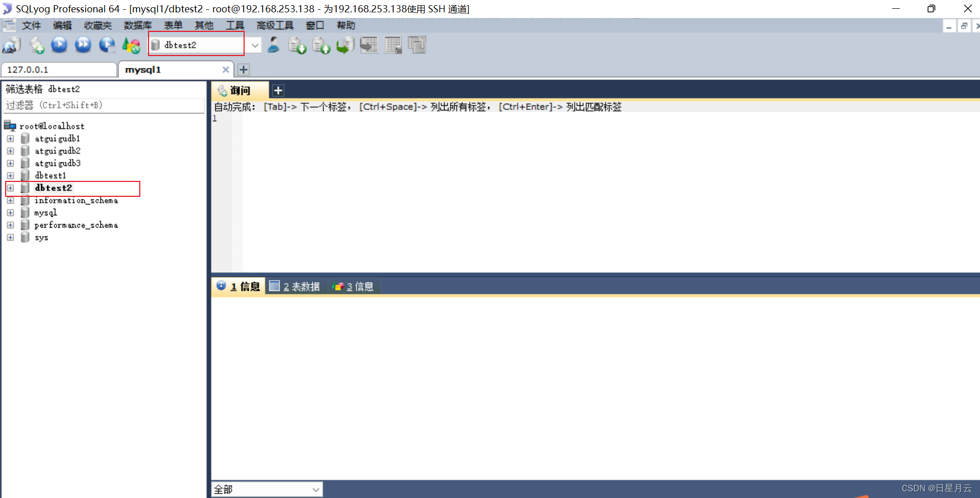
Task: Switch to the 127.0.0.1 connection tab
Action: (59, 69)
